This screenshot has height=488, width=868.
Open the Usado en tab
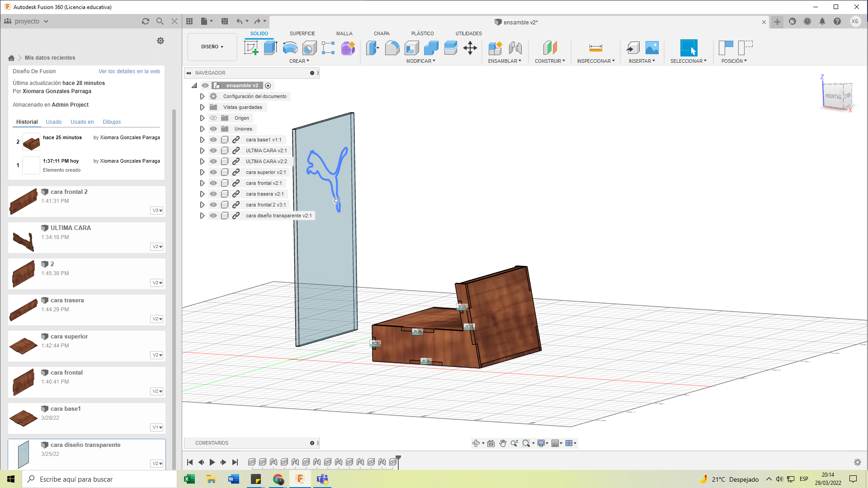[x=82, y=122]
